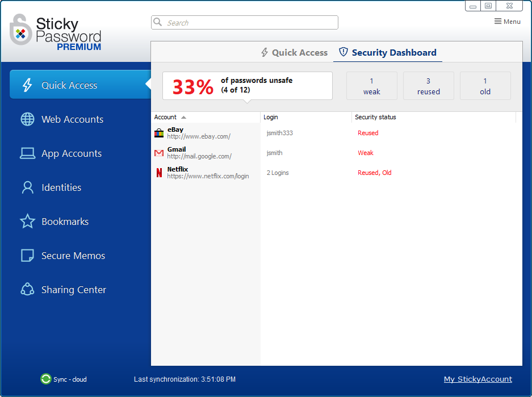Click the App Accounts laptop icon

tap(27, 153)
